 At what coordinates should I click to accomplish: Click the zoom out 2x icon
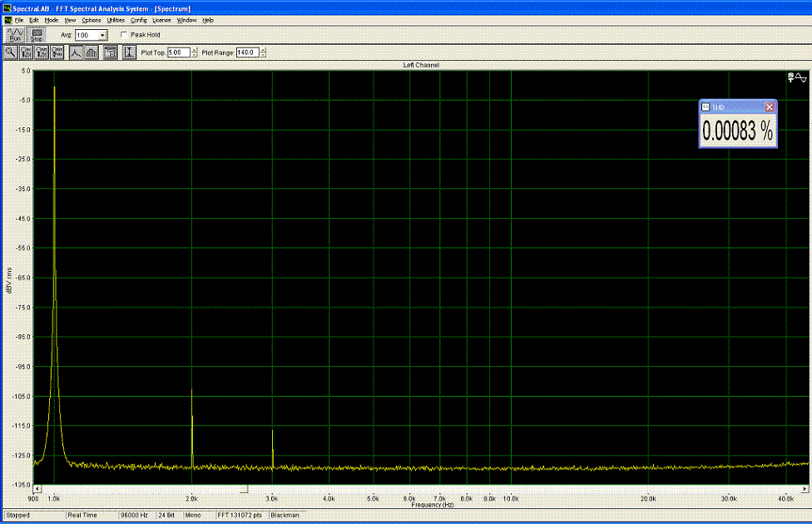tap(42, 52)
